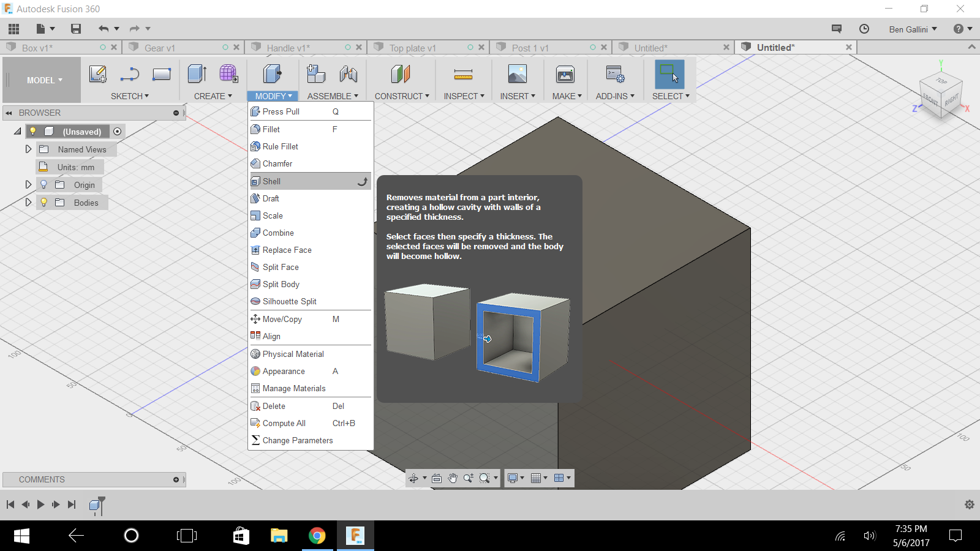Open the SKETCH dropdown menu
The width and height of the screenshot is (980, 551).
[130, 96]
